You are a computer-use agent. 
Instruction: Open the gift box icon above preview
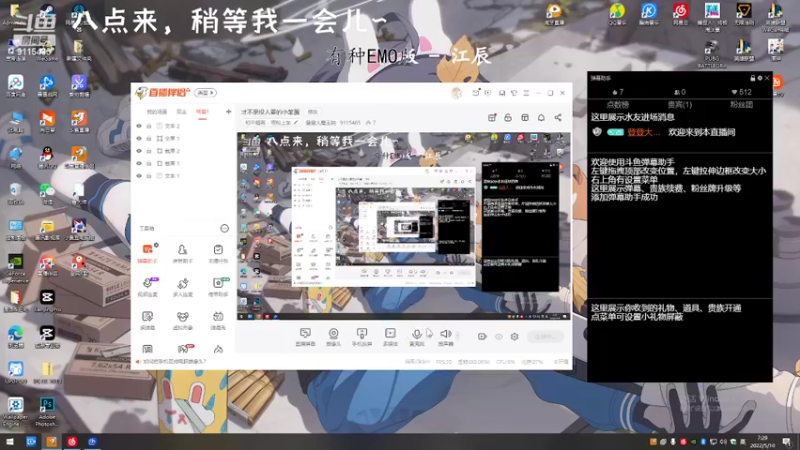pyautogui.click(x=492, y=118)
